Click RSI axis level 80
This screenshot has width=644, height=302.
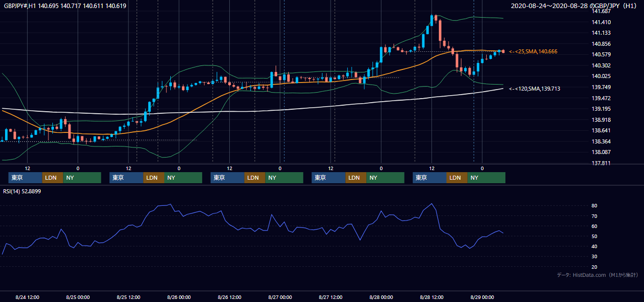click(x=595, y=206)
